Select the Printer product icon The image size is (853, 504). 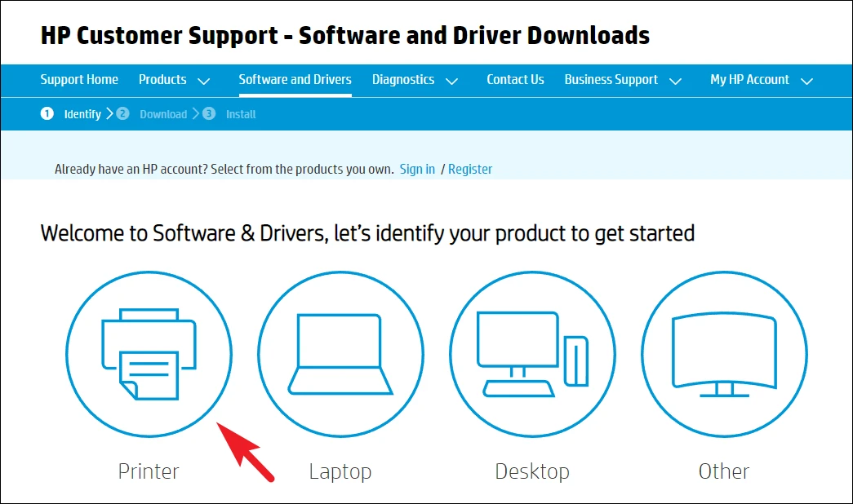[149, 355]
